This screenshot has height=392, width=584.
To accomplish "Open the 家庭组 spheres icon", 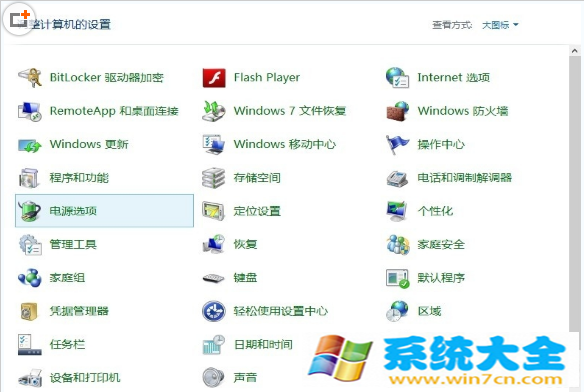I will (30, 278).
